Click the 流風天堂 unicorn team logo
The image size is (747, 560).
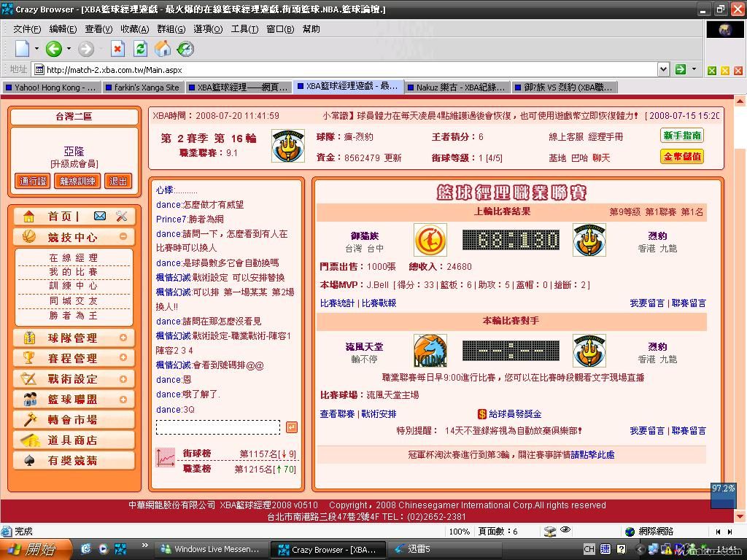(x=430, y=351)
